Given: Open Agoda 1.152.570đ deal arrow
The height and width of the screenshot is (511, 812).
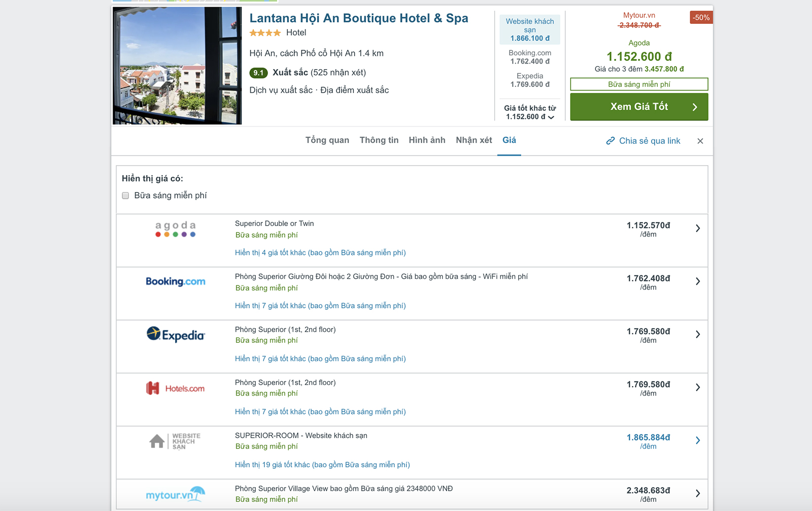Looking at the screenshot, I should click(698, 229).
